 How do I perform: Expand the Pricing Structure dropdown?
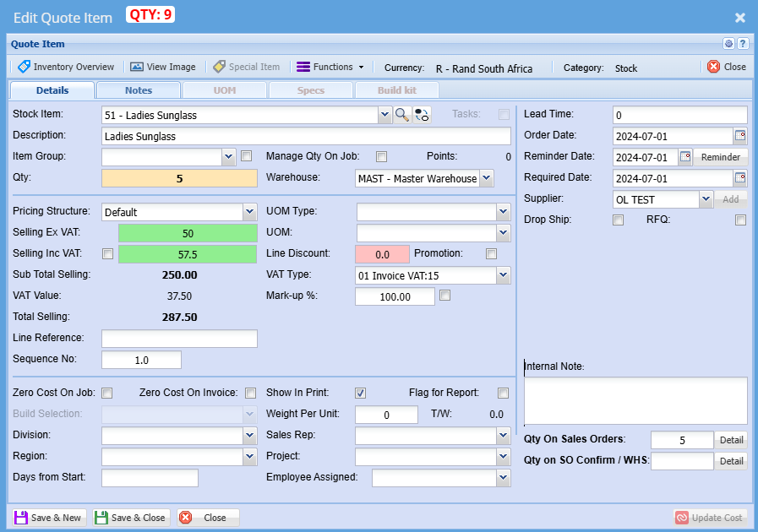(248, 212)
